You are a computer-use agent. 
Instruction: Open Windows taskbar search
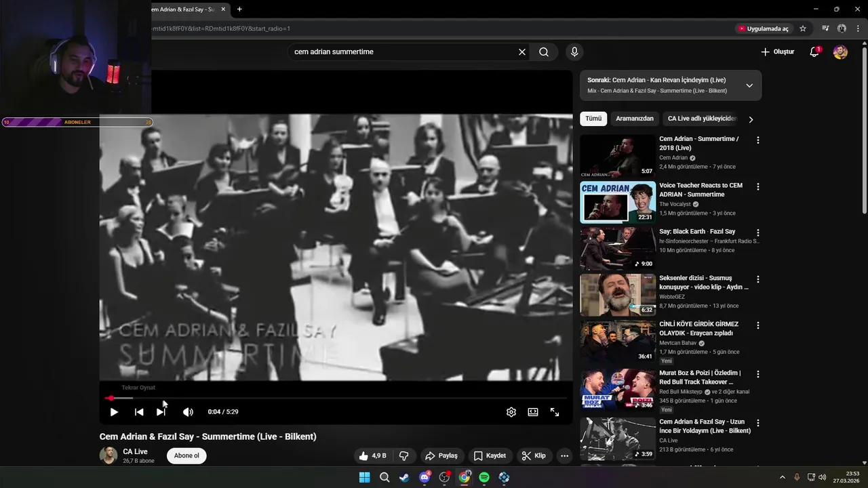384,477
